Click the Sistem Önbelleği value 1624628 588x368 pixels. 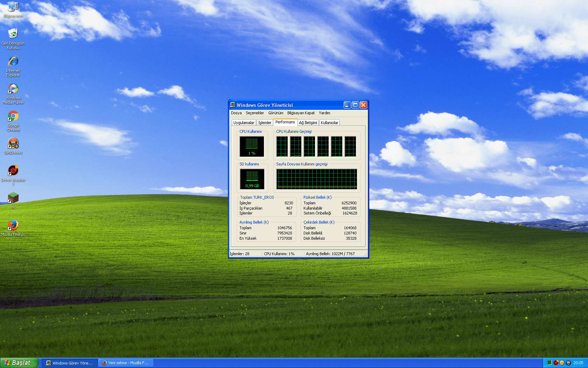point(350,213)
